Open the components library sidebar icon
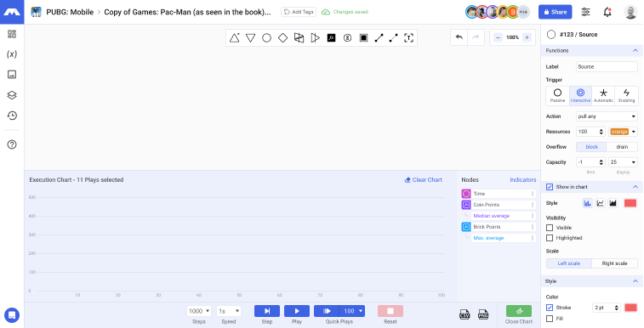This screenshot has width=644, height=328. [x=12, y=34]
